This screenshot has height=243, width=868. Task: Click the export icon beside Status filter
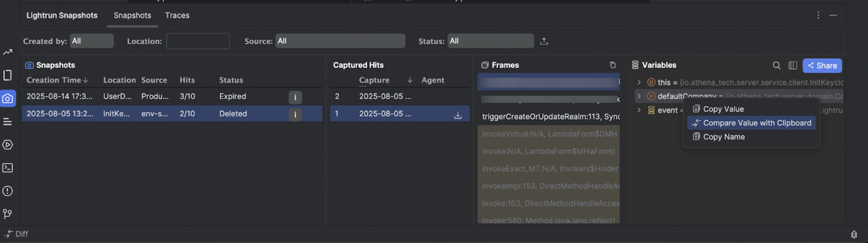(x=544, y=41)
